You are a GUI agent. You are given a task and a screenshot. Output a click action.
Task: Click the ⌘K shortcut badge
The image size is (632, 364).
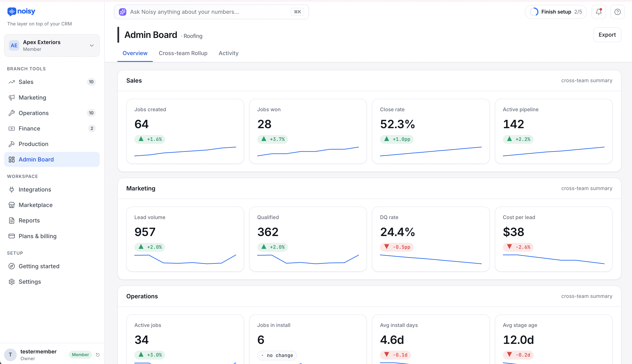click(297, 12)
